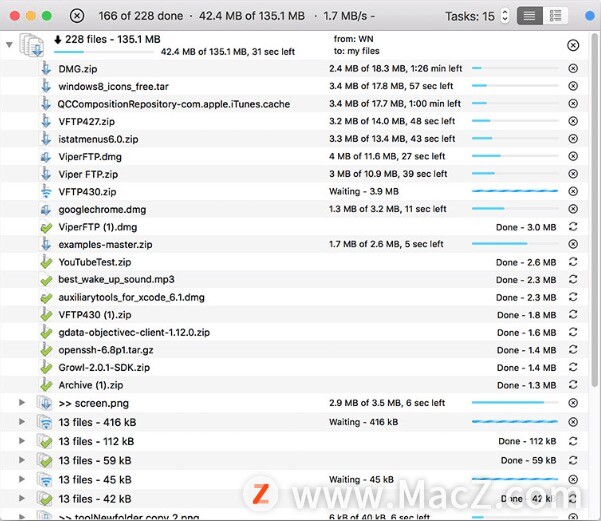Screen dimensions: 601x521
Task: Cancel VFTP427.zip download
Action: pyautogui.click(x=573, y=121)
